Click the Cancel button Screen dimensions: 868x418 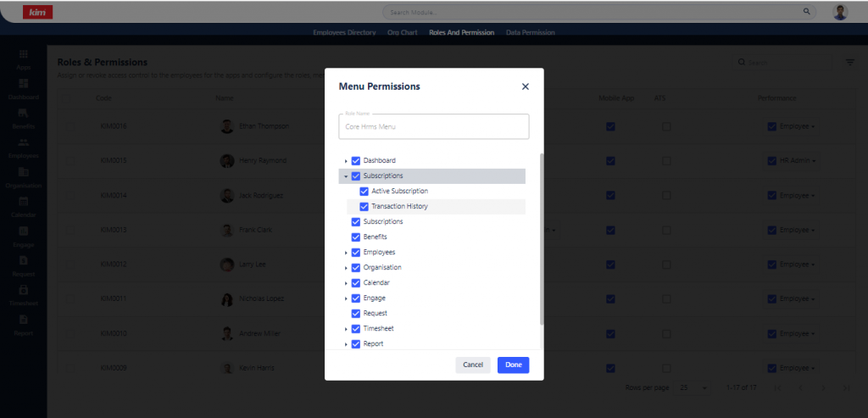point(473,365)
